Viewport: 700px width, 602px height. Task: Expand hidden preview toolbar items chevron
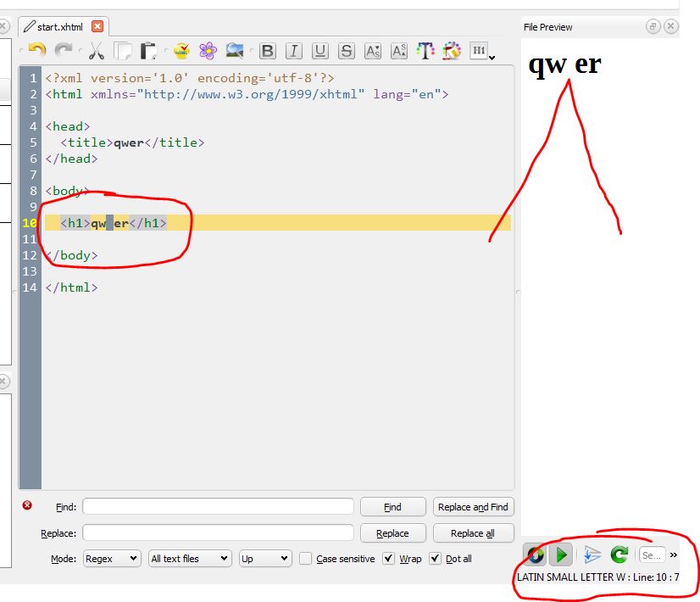(x=674, y=555)
